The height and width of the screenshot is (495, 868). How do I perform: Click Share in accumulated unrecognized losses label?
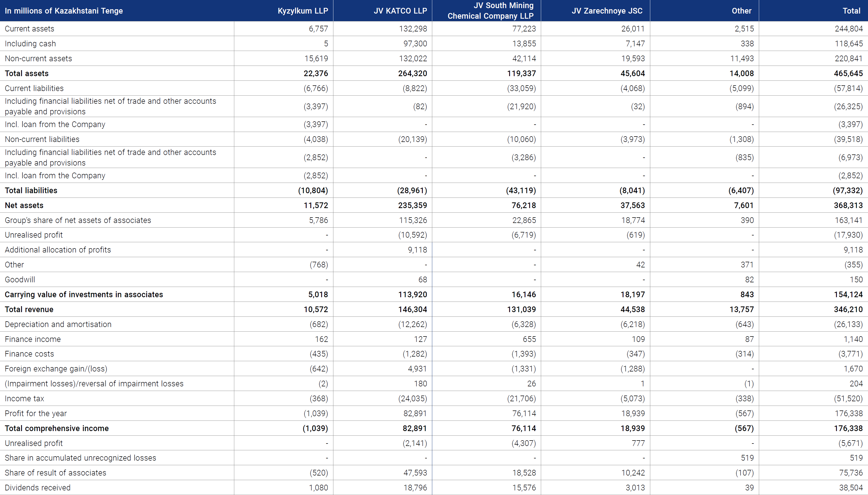point(80,458)
